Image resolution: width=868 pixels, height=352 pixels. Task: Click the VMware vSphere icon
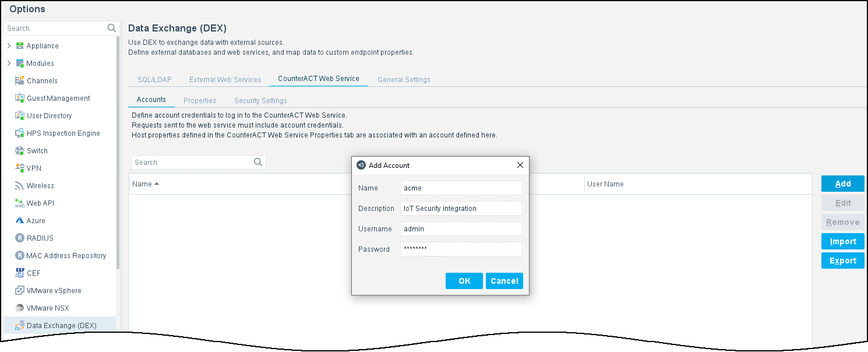[x=20, y=290]
